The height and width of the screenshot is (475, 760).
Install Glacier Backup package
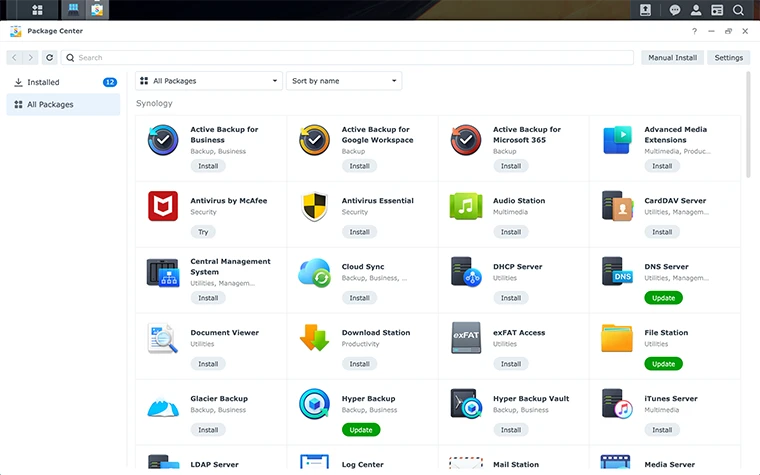tap(208, 430)
